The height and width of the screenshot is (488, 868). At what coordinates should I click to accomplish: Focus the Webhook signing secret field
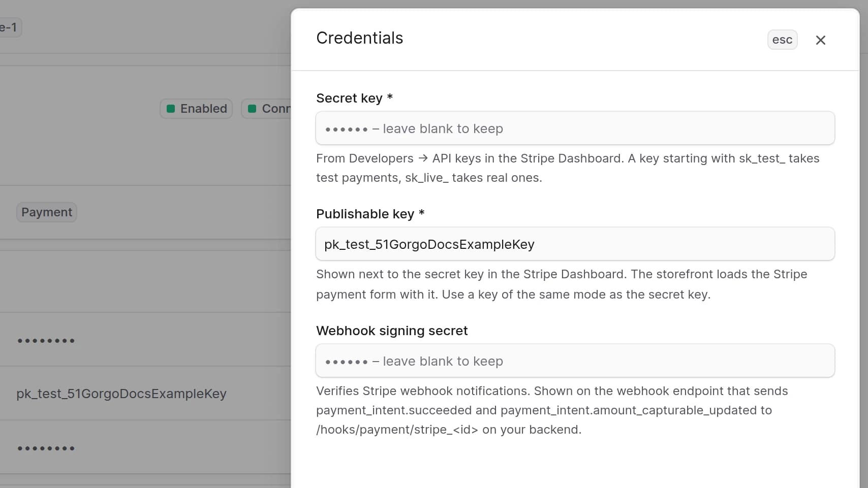(x=575, y=361)
